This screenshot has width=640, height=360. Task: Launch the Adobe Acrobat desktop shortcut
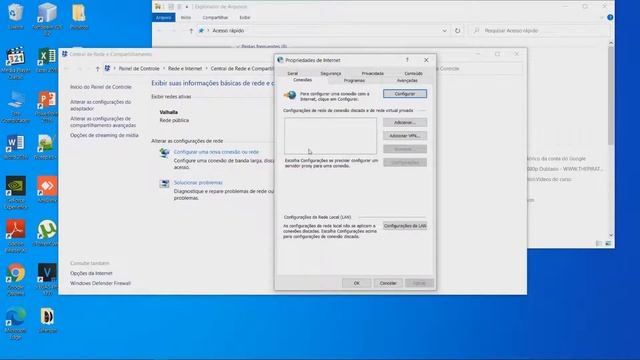pyautogui.click(x=16, y=236)
